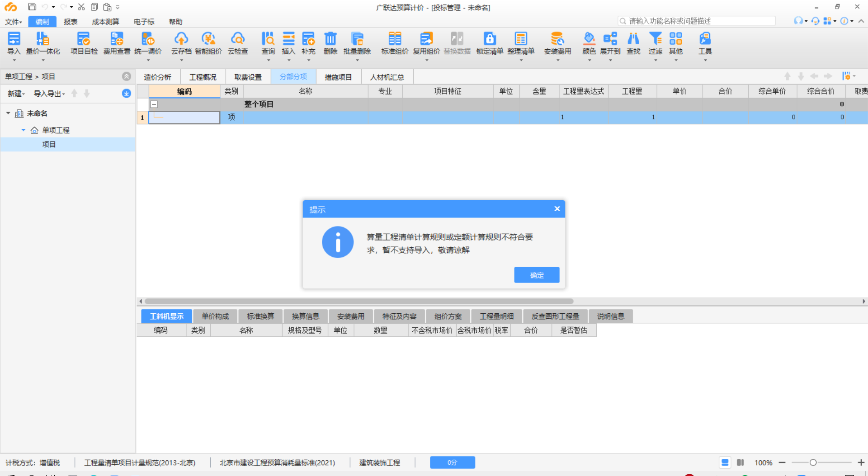Click the 0分 score button in status bar
This screenshot has height=476, width=868.
click(x=452, y=462)
